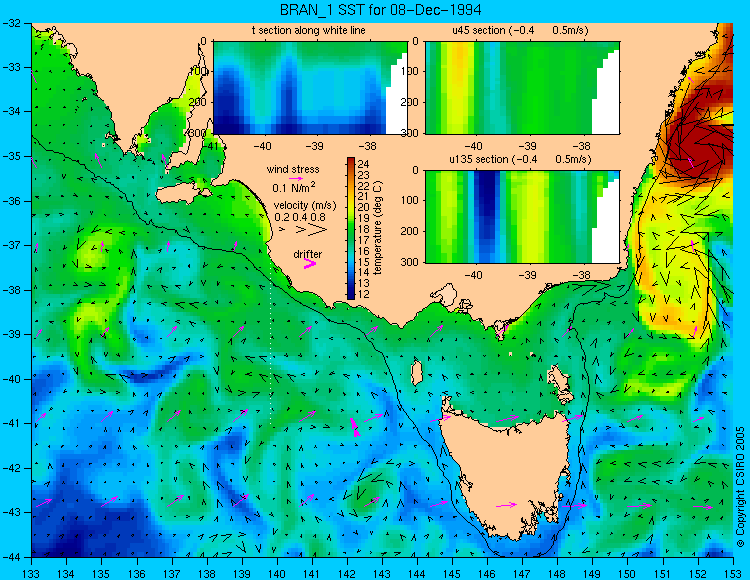Click latitude label '-35' on left axis
Screen dimensions: 750x580
10,156
